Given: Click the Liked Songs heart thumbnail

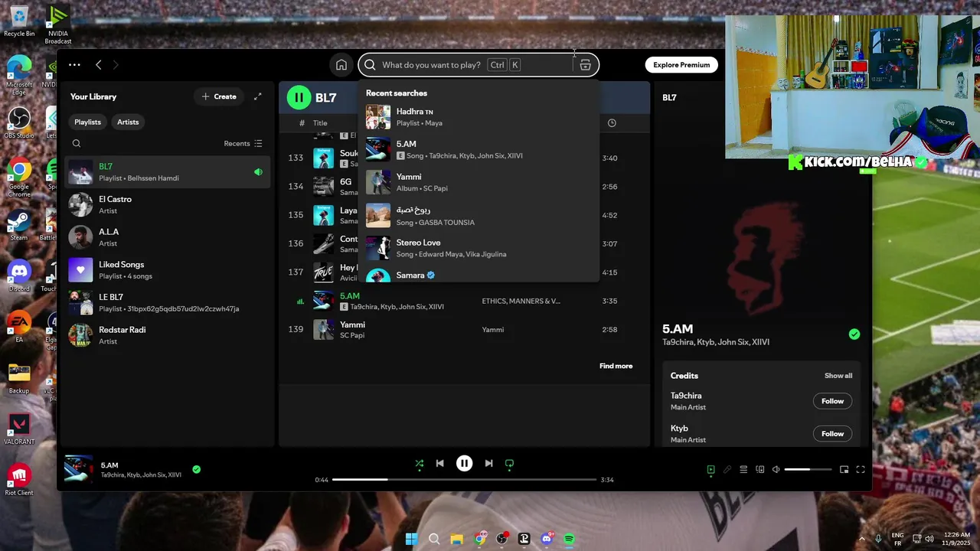Looking at the screenshot, I should (x=81, y=270).
